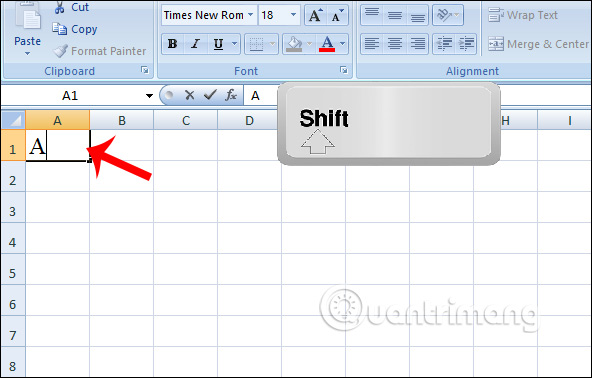
Task: Open Insert Function fx
Action: click(231, 96)
